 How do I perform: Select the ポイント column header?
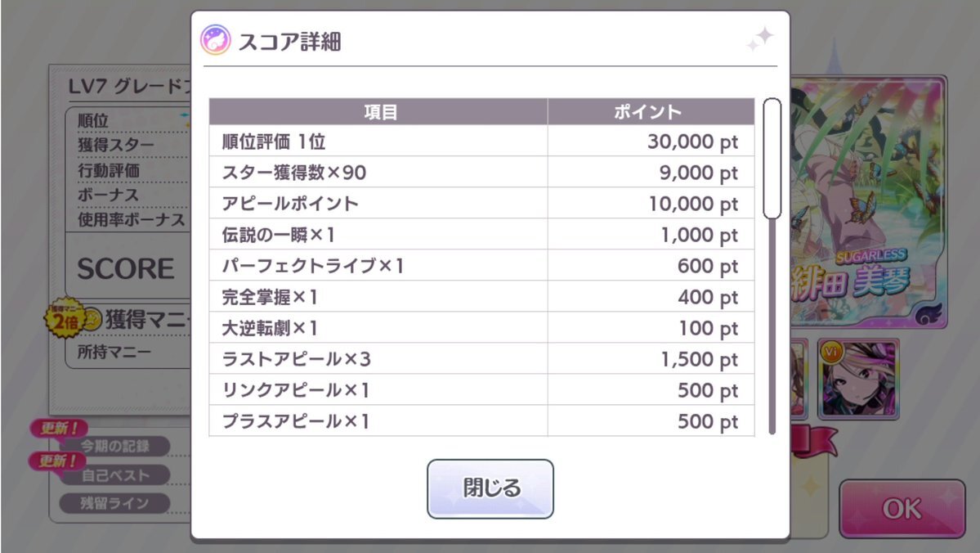pyautogui.click(x=651, y=112)
